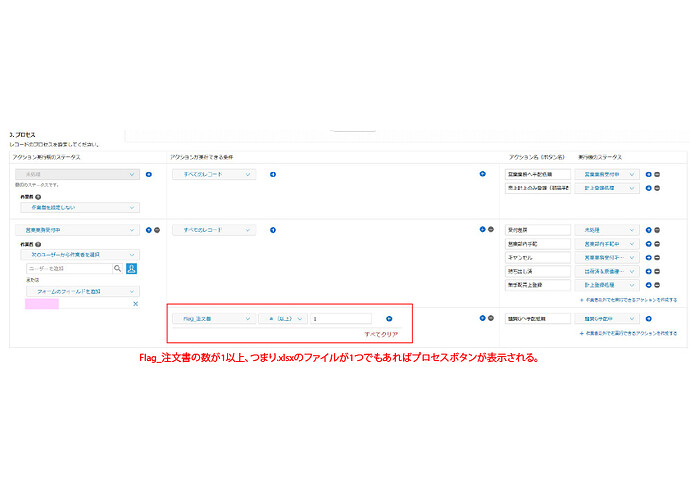Click the minus icon beside the 営業業務受付中 status dropdown
The width and height of the screenshot is (690, 488).
[157, 230]
